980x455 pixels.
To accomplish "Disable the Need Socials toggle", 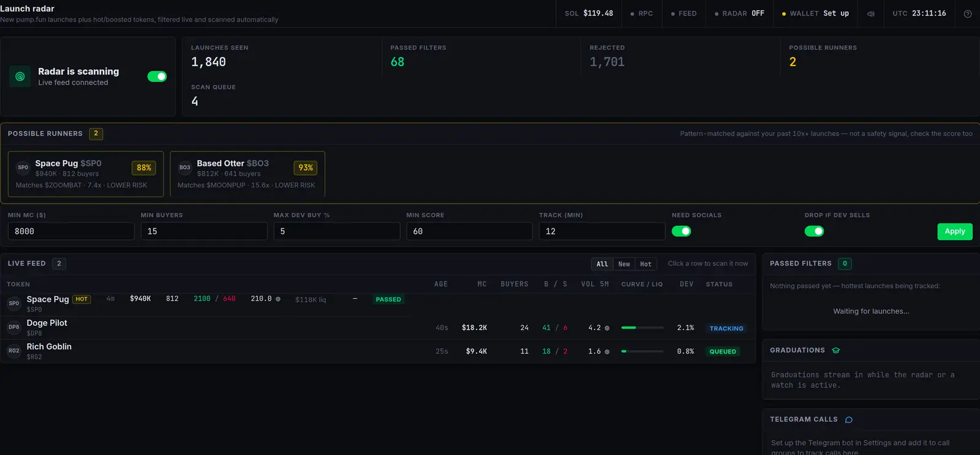I will tap(681, 231).
